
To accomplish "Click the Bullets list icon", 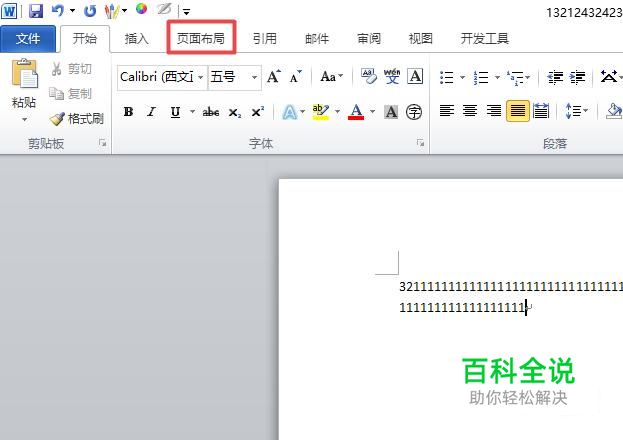I will click(447, 77).
